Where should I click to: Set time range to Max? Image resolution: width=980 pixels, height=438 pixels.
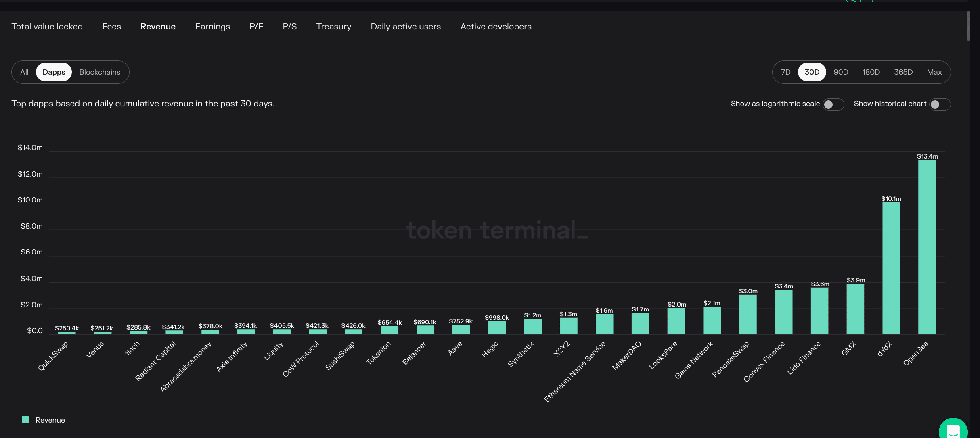(934, 72)
